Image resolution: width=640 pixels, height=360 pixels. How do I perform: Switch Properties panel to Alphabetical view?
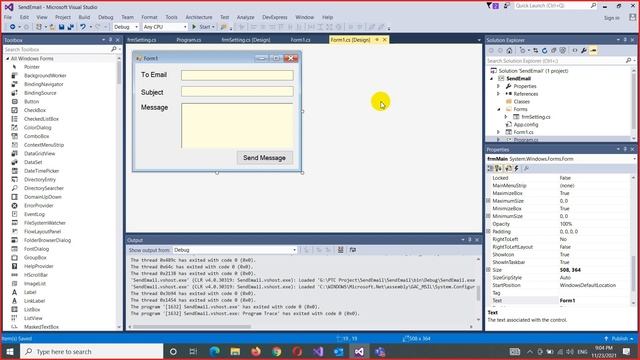pyautogui.click(x=498, y=168)
